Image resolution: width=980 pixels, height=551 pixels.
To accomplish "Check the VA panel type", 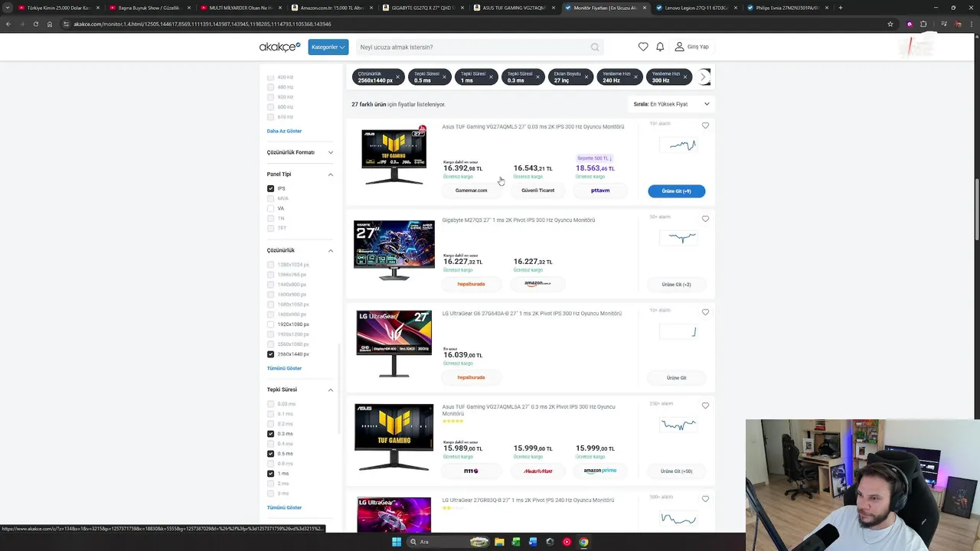I will pyautogui.click(x=270, y=208).
